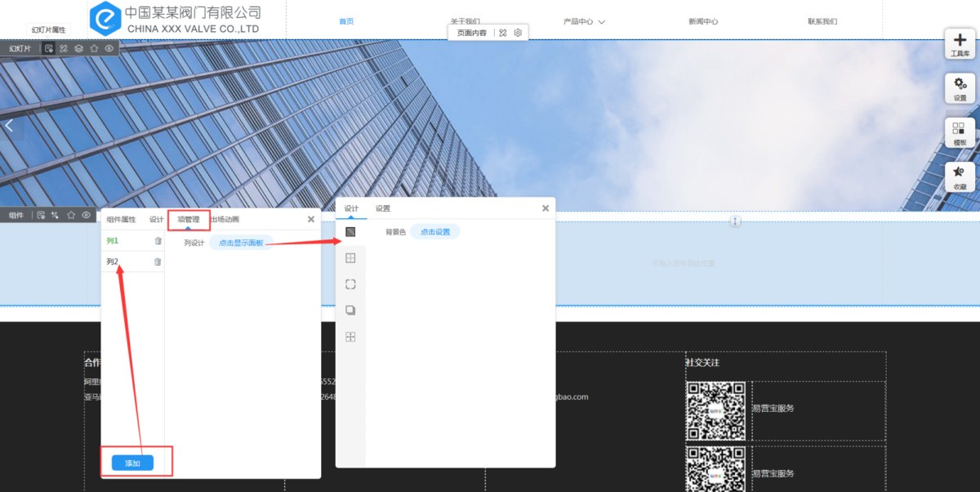Click the blue 添加 button
Image resolution: width=980 pixels, height=492 pixels.
[132, 463]
